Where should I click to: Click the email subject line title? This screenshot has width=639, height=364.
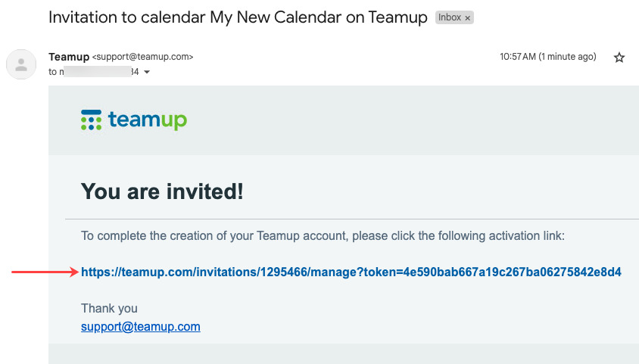click(238, 17)
